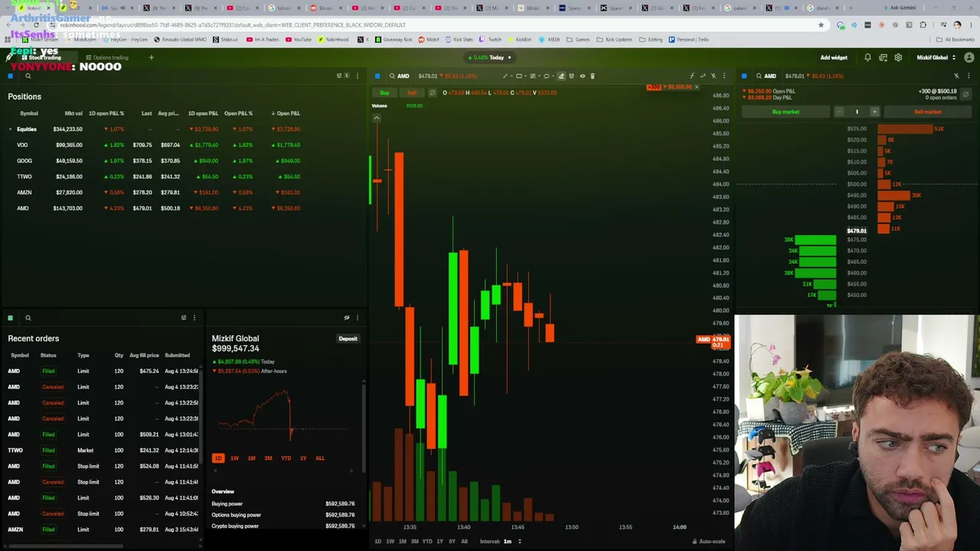Enable the magnet snap tool on chart
The width and height of the screenshot is (980, 551).
(571, 76)
